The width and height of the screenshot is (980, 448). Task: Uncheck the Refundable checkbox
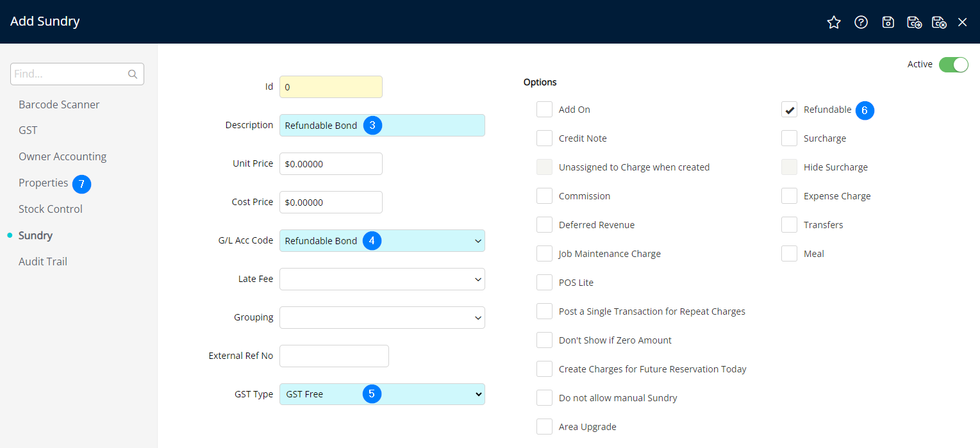[x=789, y=110]
